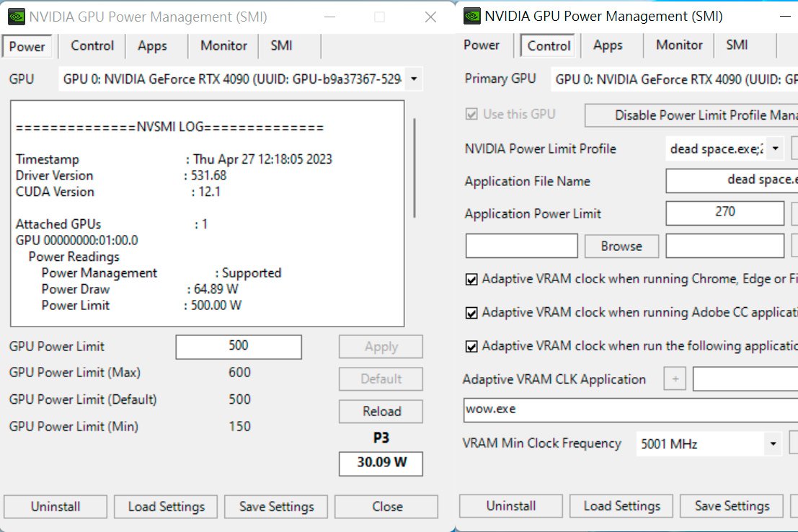The height and width of the screenshot is (532, 798).
Task: Open Monitor tab in right window
Action: coord(679,45)
